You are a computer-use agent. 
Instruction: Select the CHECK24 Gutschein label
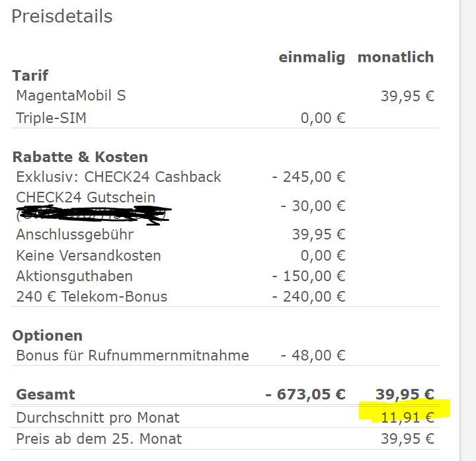pyautogui.click(x=86, y=198)
